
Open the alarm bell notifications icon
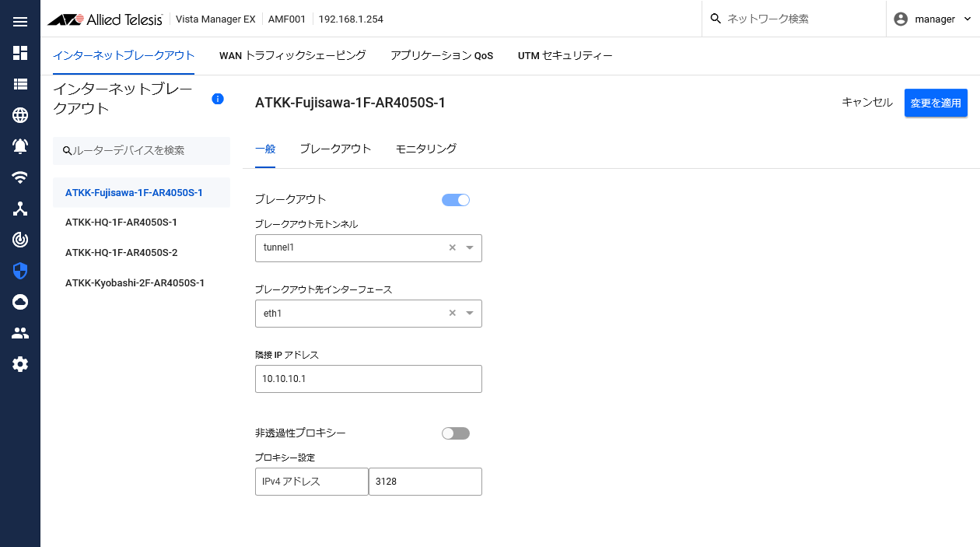(20, 146)
